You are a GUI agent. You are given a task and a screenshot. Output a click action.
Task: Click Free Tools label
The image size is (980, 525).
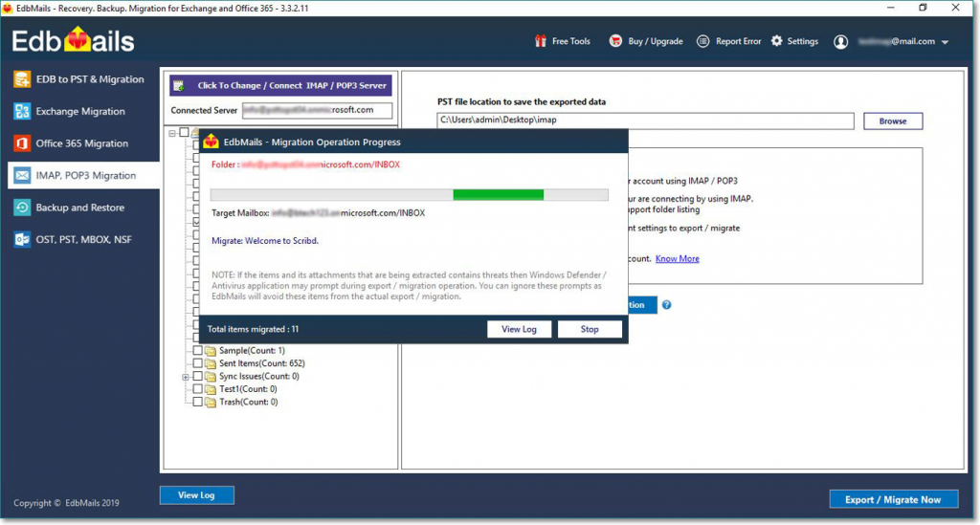[570, 41]
